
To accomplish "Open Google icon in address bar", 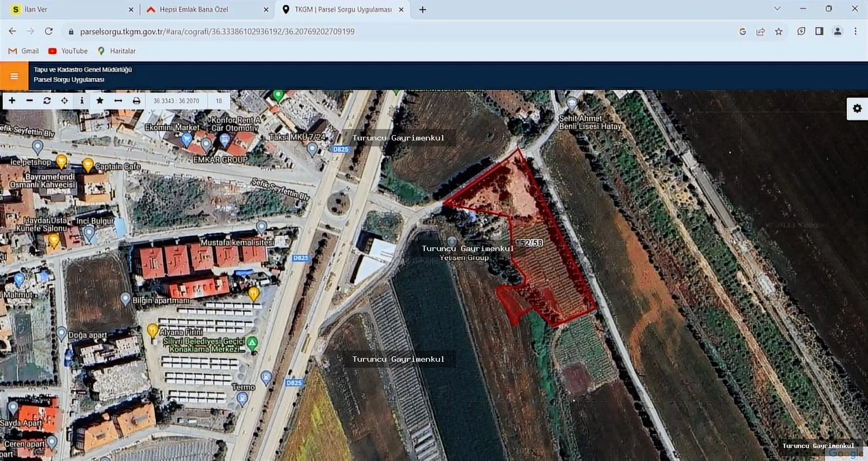I will coord(743,31).
